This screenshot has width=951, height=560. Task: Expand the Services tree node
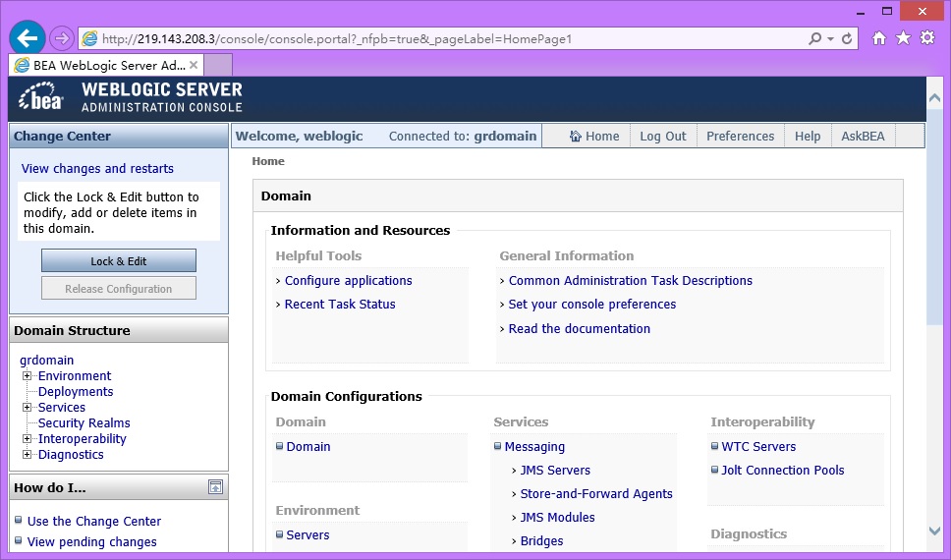coord(27,408)
